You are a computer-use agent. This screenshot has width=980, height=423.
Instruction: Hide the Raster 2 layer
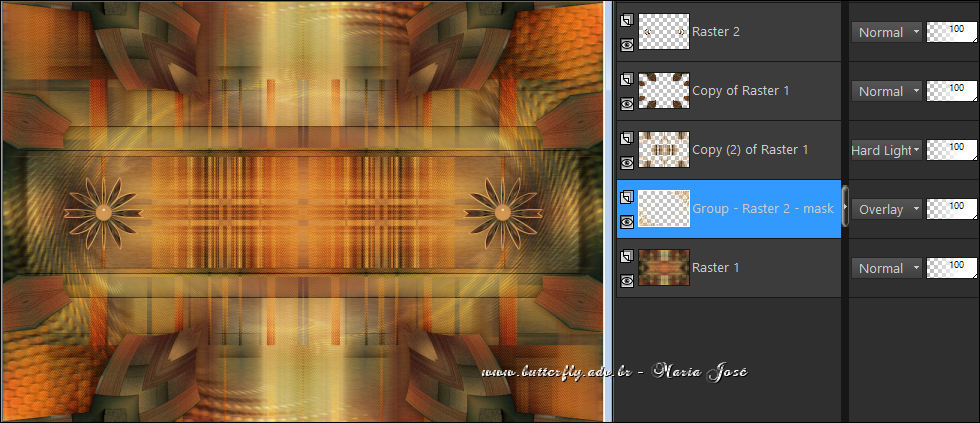627,44
